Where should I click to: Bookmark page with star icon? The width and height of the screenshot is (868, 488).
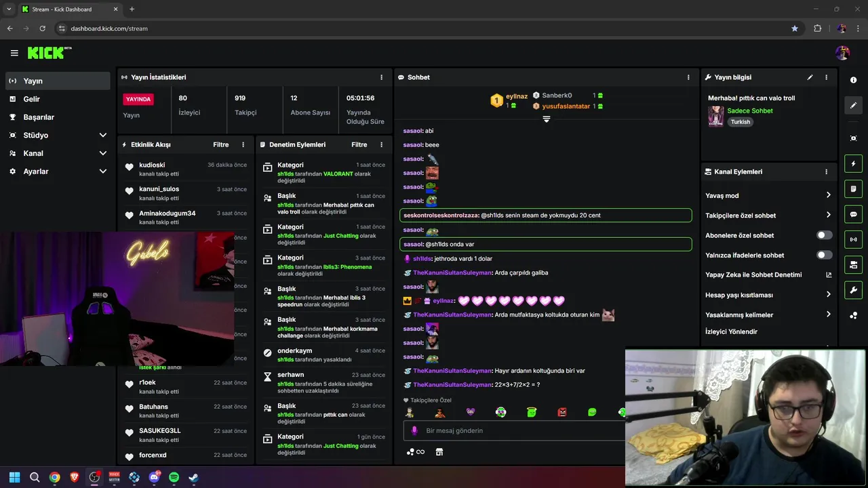pyautogui.click(x=795, y=28)
